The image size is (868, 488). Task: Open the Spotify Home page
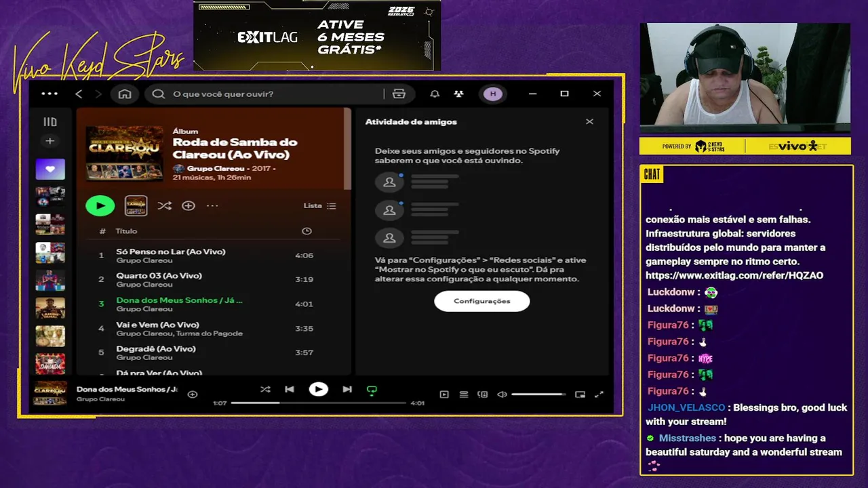pyautogui.click(x=125, y=94)
